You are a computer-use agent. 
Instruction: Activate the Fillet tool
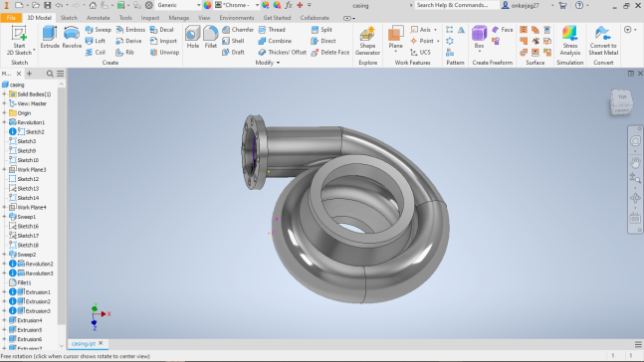(x=211, y=38)
